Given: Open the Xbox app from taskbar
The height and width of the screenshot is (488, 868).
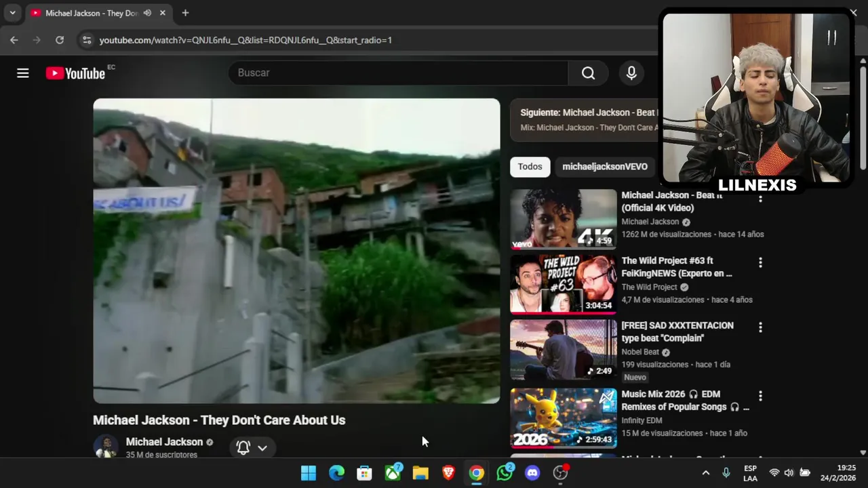Looking at the screenshot, I should click(x=393, y=473).
